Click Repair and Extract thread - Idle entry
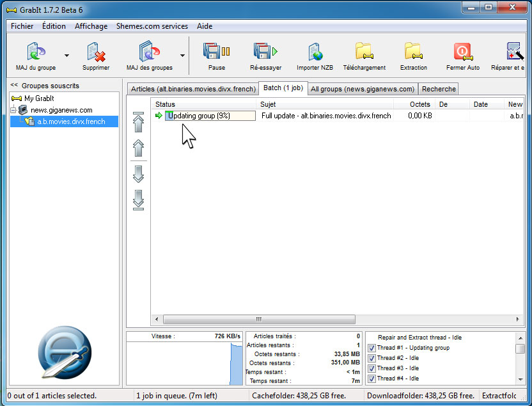The height and width of the screenshot is (406, 532). 419,338
